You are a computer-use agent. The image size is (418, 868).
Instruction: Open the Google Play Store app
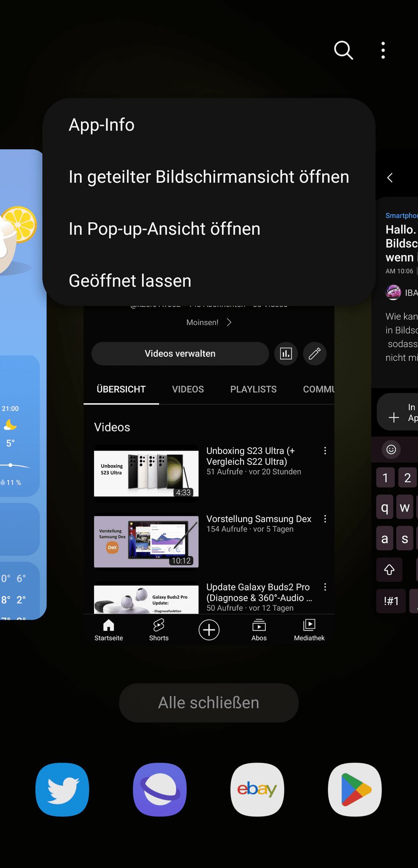click(355, 789)
